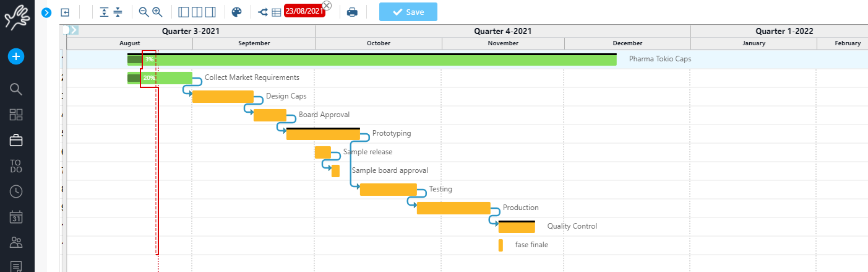
Task: Collapse all task rows
Action: 118,12
